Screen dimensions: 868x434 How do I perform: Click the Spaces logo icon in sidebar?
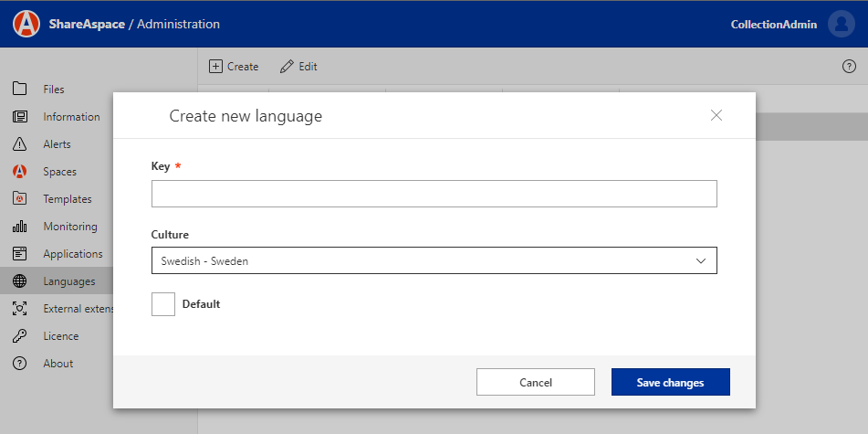[x=19, y=171]
